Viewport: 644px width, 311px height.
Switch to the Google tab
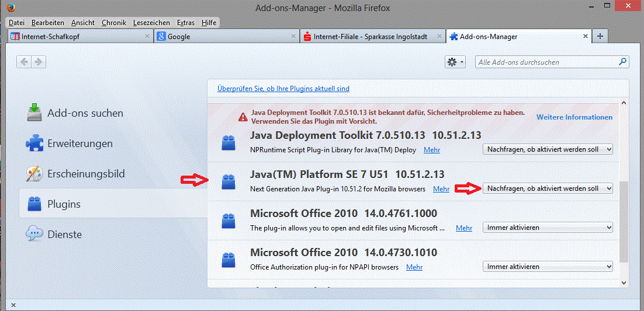pos(226,36)
